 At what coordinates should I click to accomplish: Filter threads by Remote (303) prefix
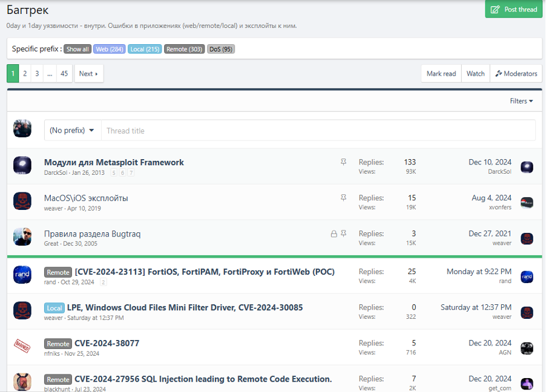(x=184, y=49)
